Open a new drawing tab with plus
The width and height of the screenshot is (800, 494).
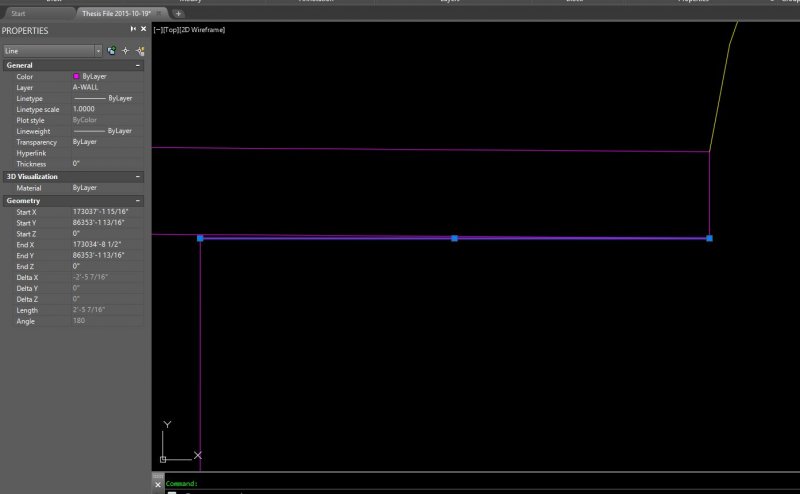[178, 14]
